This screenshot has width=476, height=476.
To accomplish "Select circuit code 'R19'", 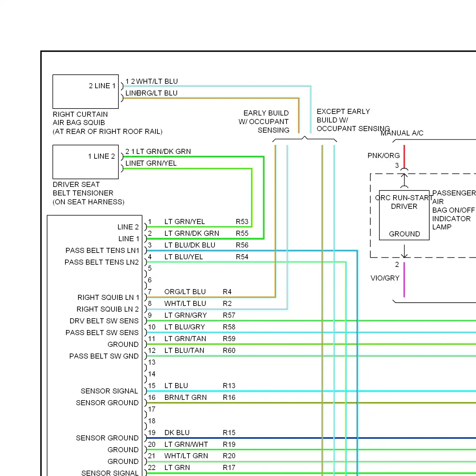I will tap(229, 444).
